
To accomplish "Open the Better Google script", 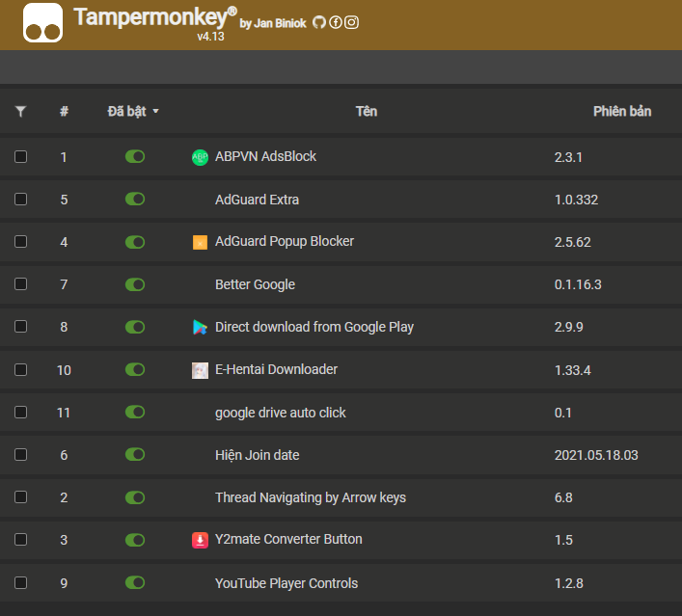I will [255, 284].
